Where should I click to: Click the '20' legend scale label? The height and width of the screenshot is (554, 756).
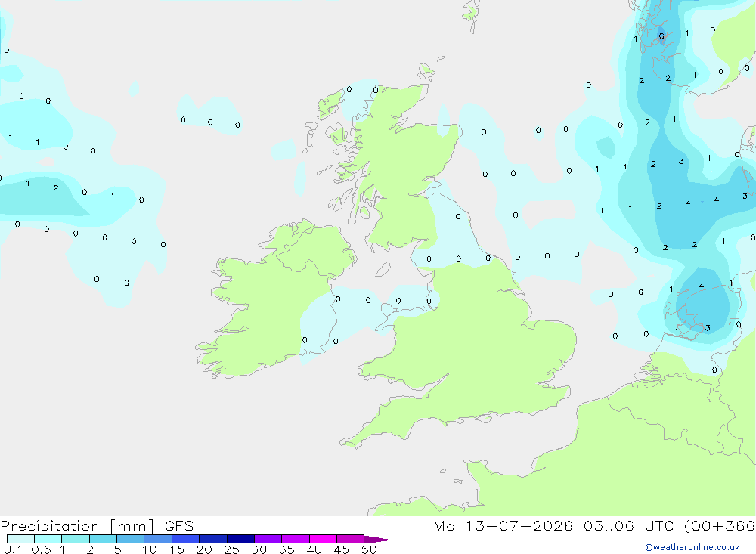[204, 549]
